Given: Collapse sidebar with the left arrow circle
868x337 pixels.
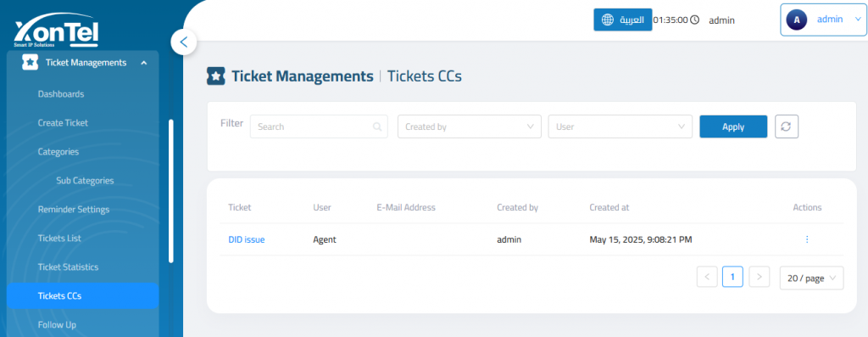Looking at the screenshot, I should point(184,42).
